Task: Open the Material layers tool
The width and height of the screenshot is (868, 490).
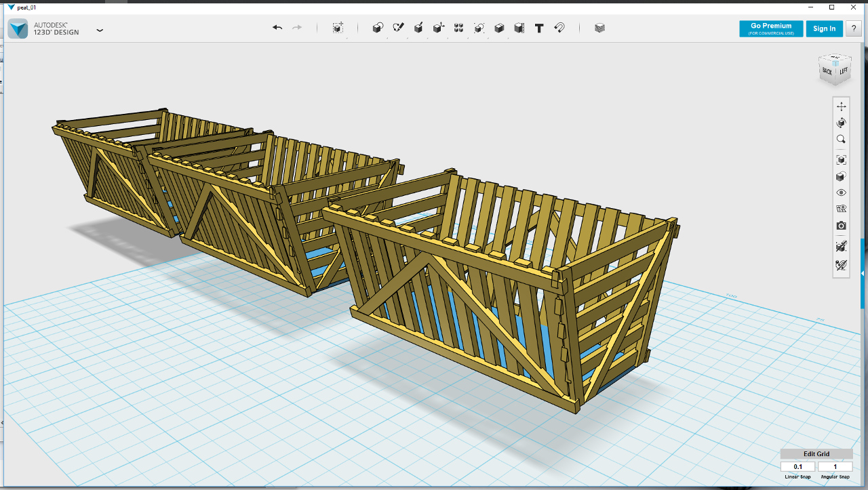Action: [x=599, y=28]
